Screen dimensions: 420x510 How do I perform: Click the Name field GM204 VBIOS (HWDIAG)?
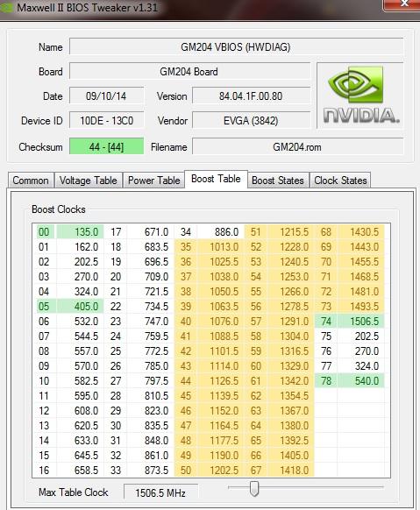point(236,47)
